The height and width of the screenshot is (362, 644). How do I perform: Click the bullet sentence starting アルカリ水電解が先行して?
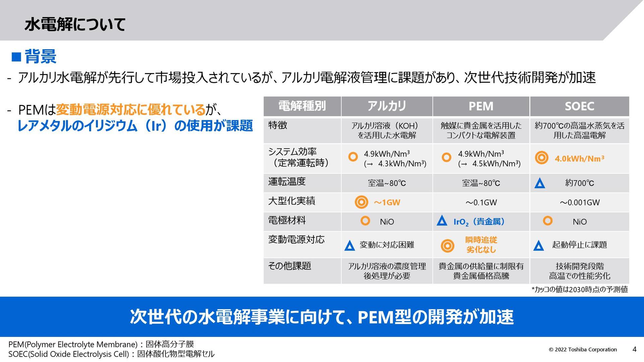point(307,77)
